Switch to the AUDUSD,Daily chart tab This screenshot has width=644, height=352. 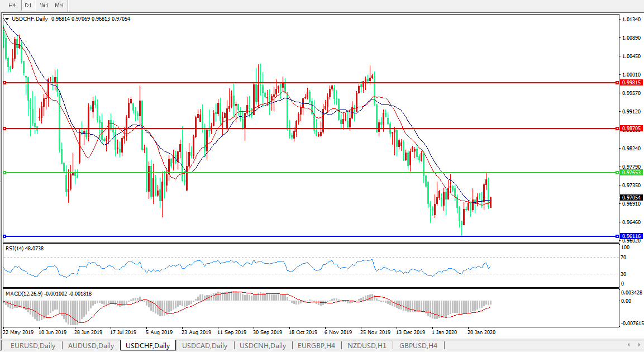(91, 346)
